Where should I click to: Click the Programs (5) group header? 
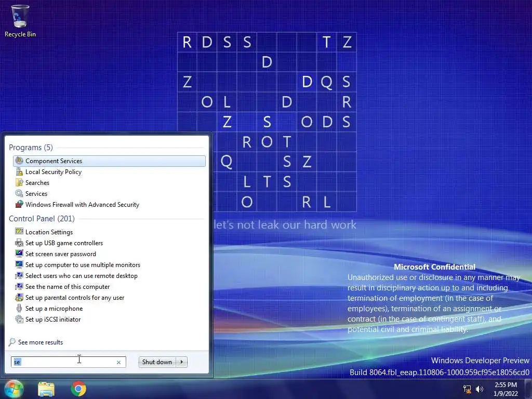31,148
